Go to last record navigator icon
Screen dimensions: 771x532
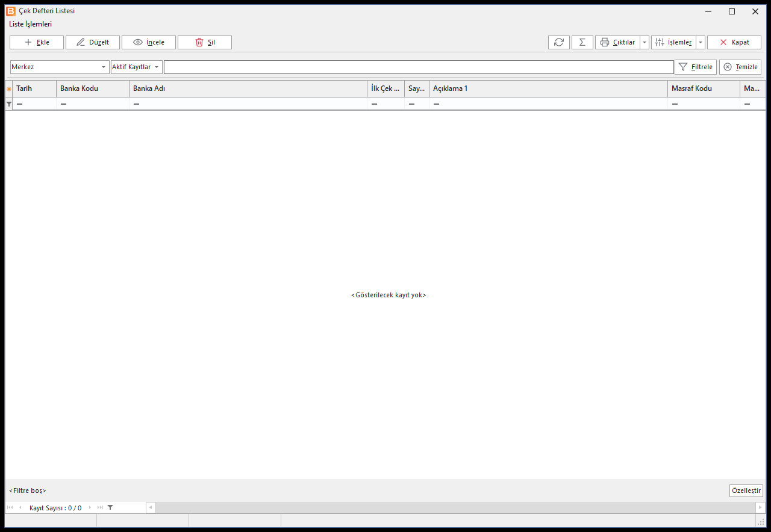point(100,508)
